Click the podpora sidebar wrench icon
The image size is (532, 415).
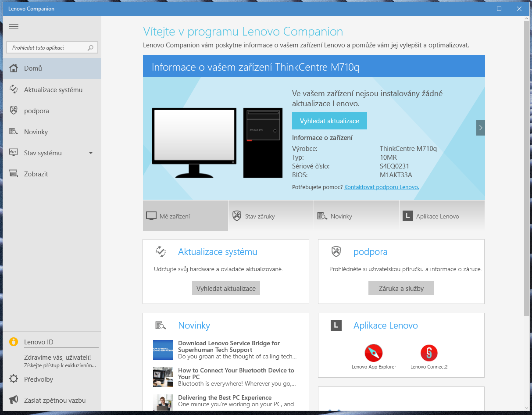(x=14, y=111)
